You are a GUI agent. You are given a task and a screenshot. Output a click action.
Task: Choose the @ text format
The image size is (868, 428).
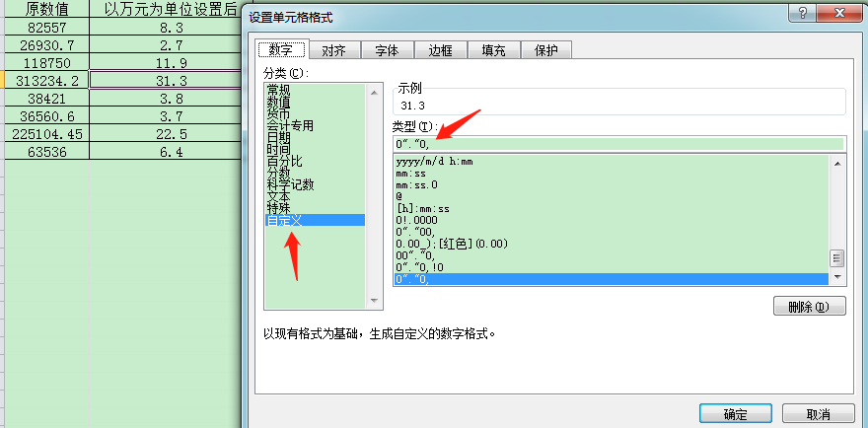point(612,196)
